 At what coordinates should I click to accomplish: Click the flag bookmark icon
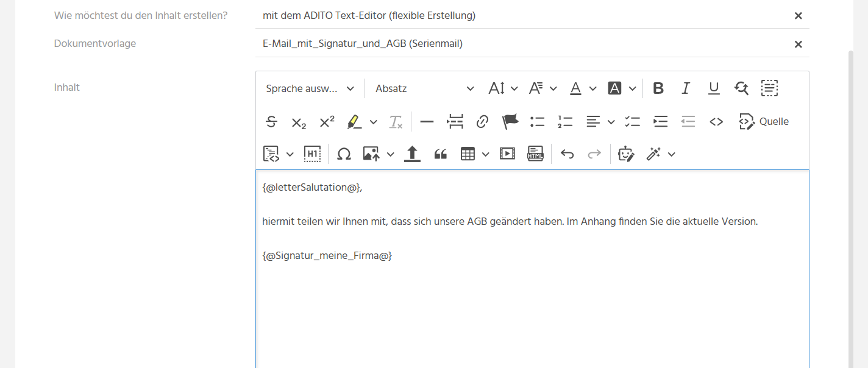pos(510,121)
